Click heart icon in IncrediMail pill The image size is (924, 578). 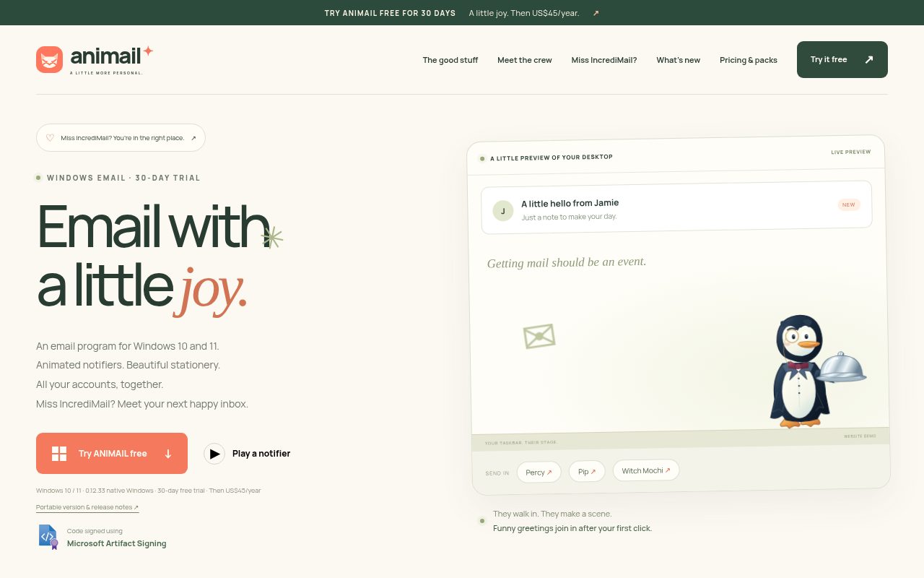[x=50, y=137]
